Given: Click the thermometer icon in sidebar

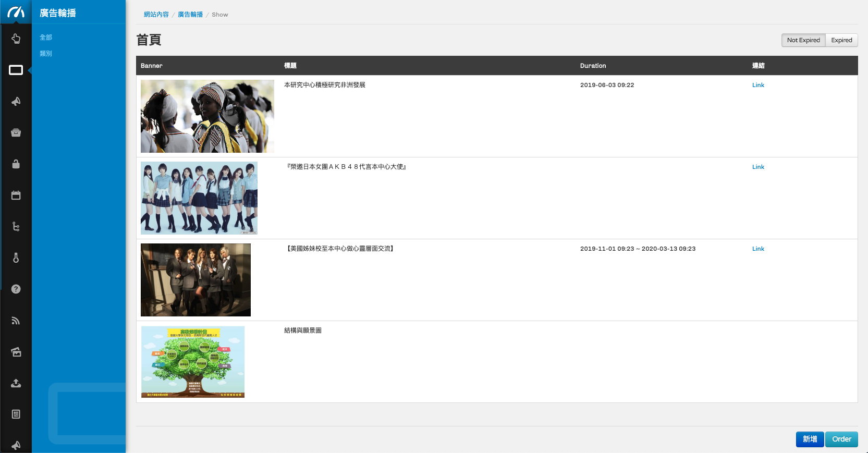Looking at the screenshot, I should 16,258.
